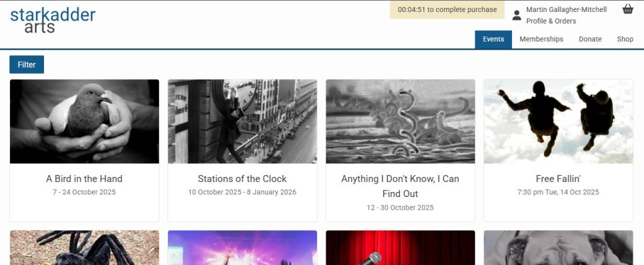Click the purchase countdown timer banner
644x265 pixels.
click(447, 9)
